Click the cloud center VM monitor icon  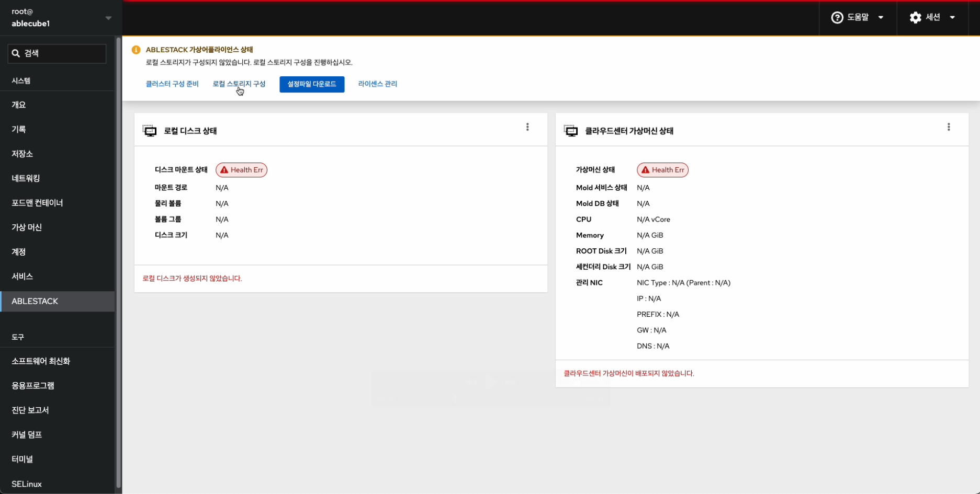571,131
